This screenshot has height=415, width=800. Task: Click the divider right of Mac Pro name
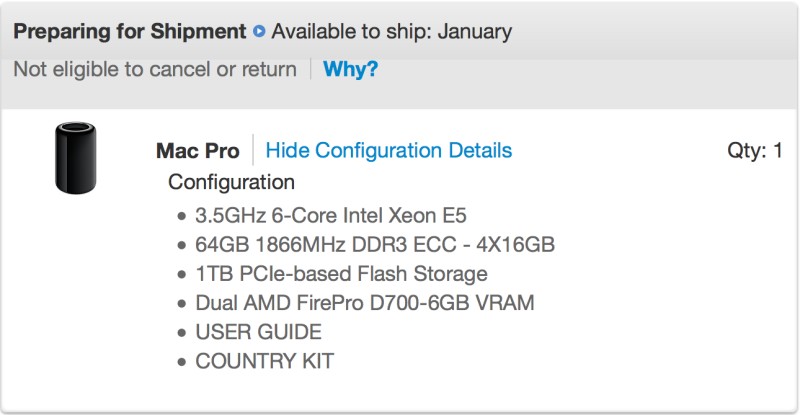pos(253,150)
